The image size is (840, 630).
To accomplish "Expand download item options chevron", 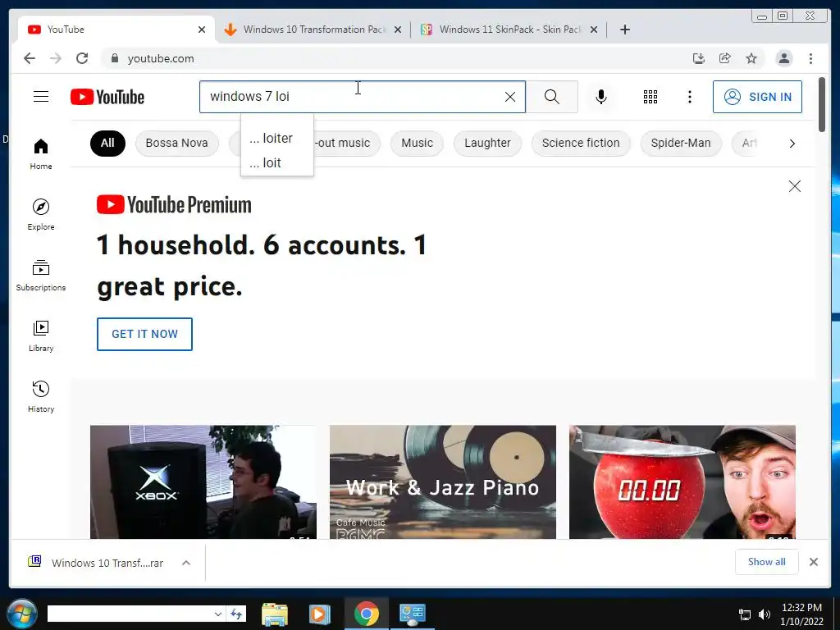I will click(x=186, y=563).
